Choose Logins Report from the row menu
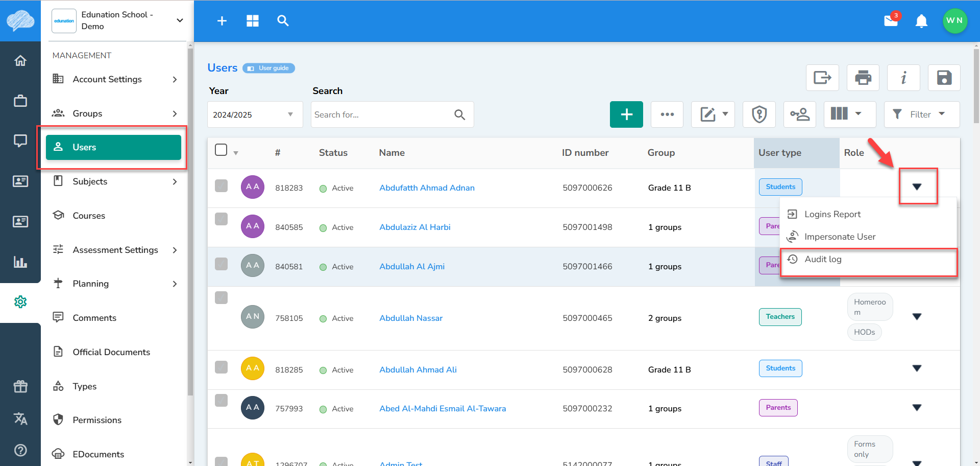This screenshot has height=466, width=980. pyautogui.click(x=868, y=214)
